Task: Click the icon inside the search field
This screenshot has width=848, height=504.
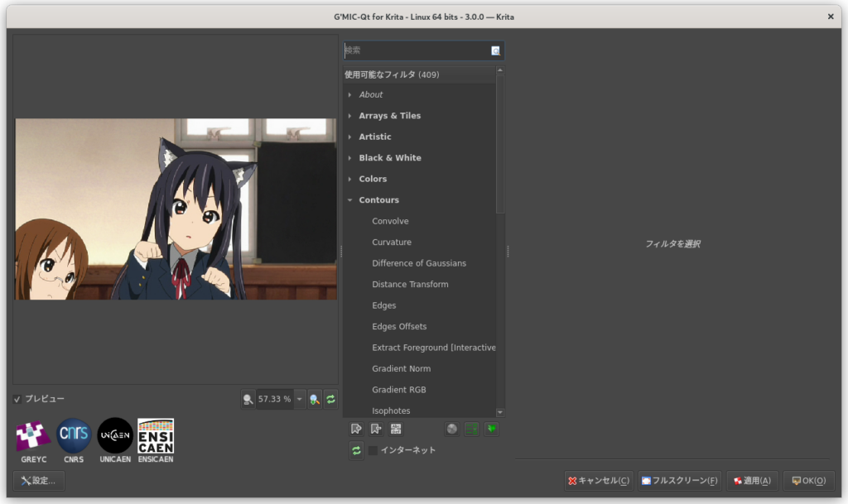Action: (x=495, y=50)
